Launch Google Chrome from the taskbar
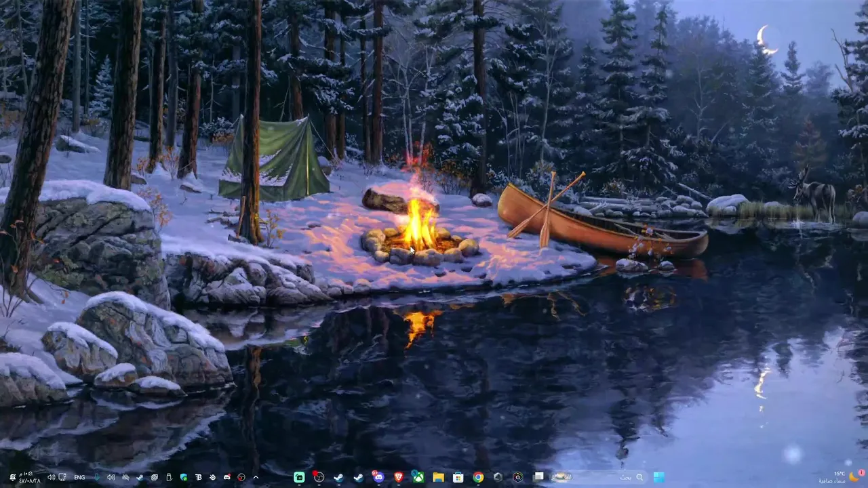 coord(478,477)
